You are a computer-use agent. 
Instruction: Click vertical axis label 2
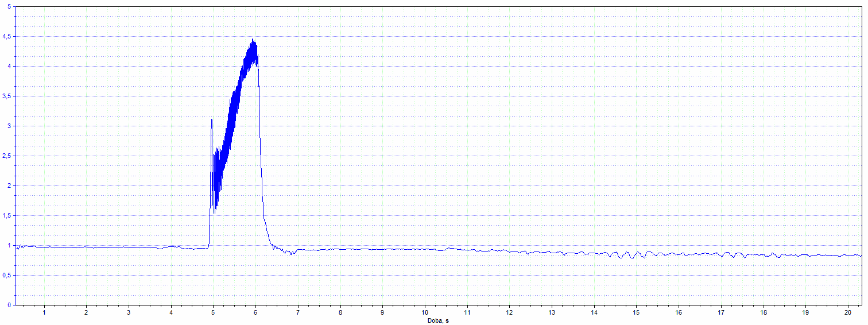click(9, 185)
